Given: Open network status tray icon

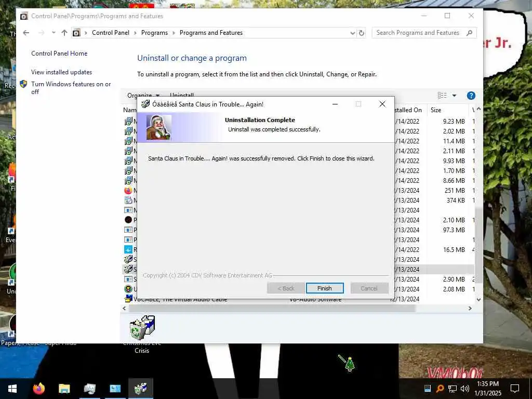Looking at the screenshot, I should click(x=453, y=389).
